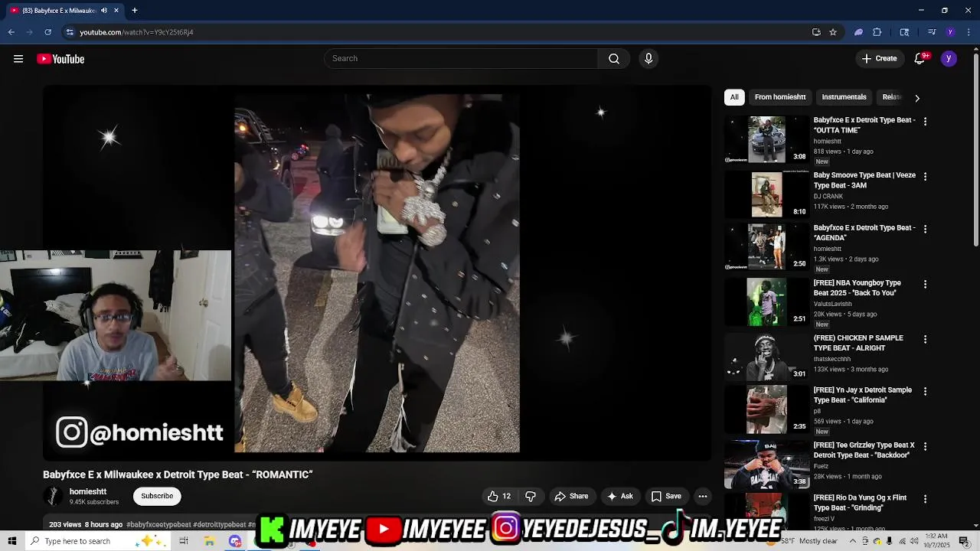
Task: Select the partially shown Related chip
Action: (x=890, y=97)
